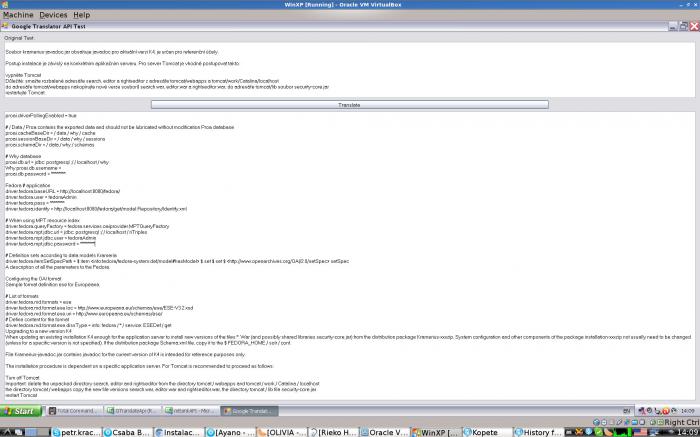Click into the Original Text input area
This screenshot has height=437, width=700.
pos(350,70)
